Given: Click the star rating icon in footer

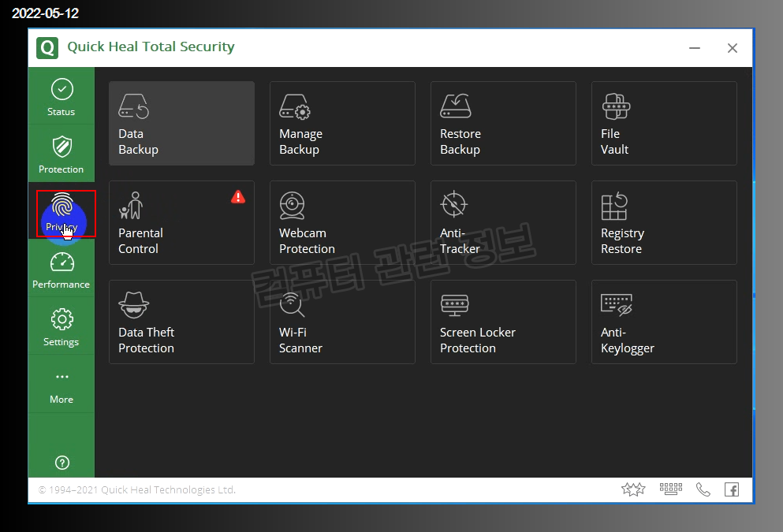Looking at the screenshot, I should click(633, 489).
